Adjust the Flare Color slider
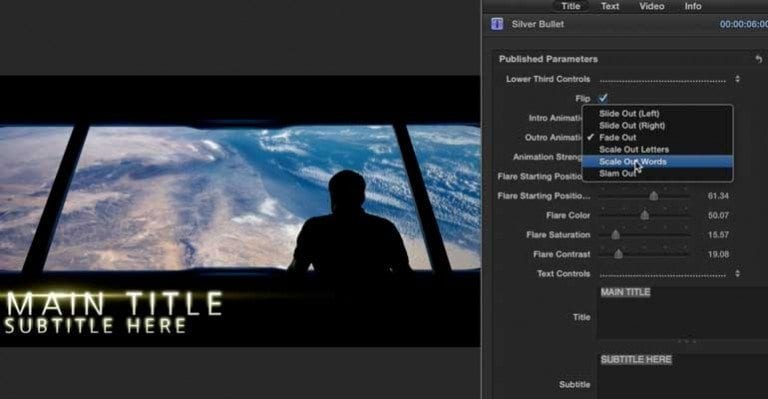This screenshot has width=768, height=399. [645, 215]
